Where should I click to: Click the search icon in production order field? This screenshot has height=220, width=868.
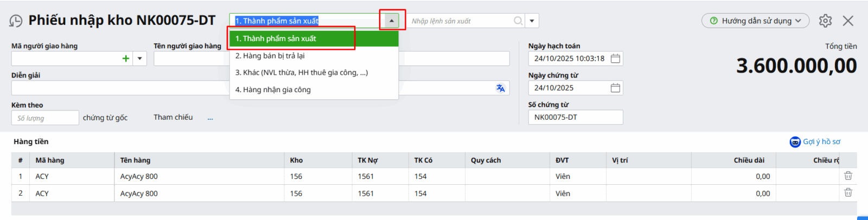pos(518,21)
